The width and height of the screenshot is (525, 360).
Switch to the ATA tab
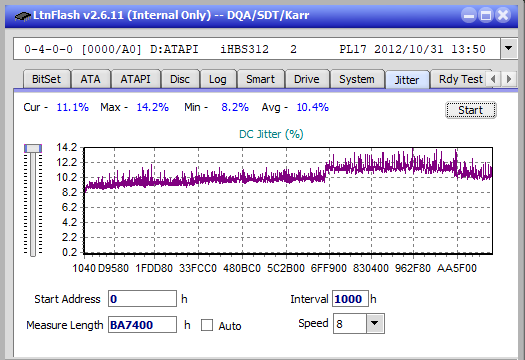click(90, 79)
